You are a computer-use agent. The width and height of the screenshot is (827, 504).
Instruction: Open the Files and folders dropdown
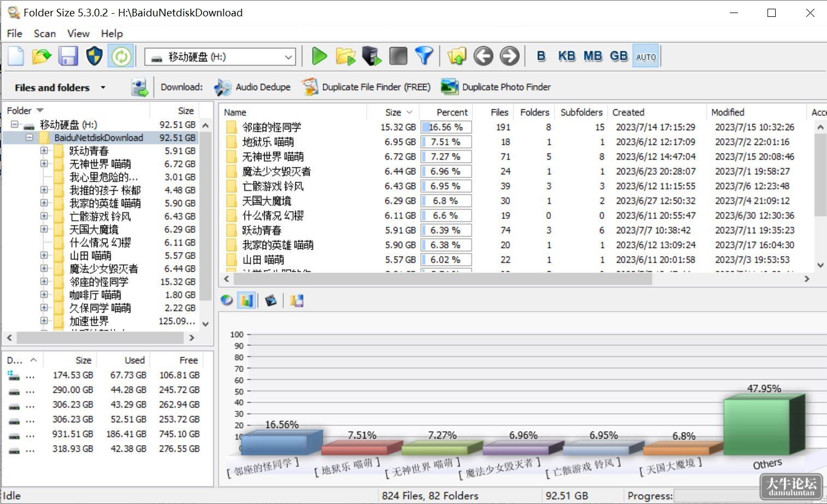click(x=60, y=87)
